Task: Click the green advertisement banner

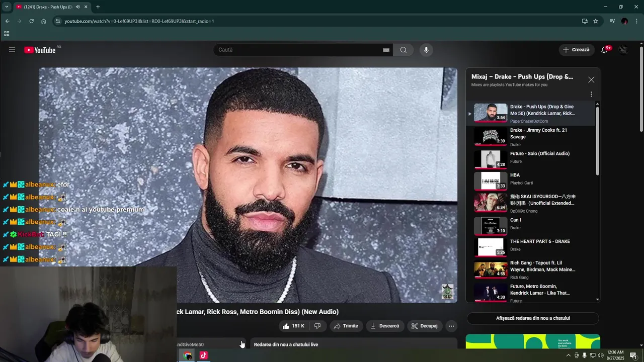Action: tap(533, 341)
